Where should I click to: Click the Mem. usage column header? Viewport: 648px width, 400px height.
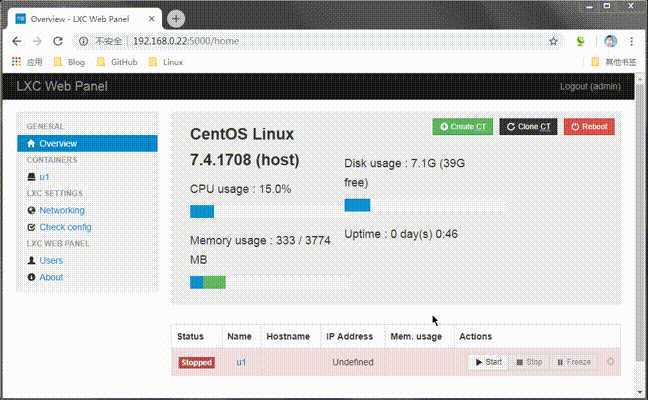(x=416, y=336)
